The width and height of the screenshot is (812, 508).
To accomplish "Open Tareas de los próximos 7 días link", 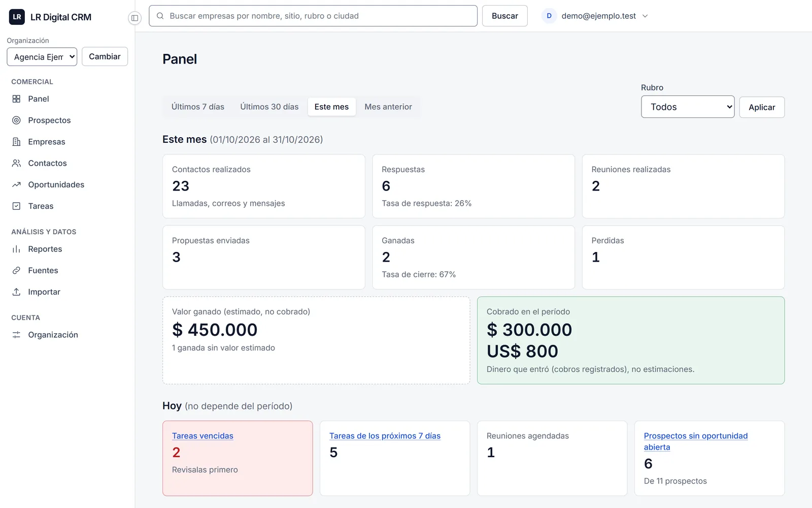I will pos(385,436).
